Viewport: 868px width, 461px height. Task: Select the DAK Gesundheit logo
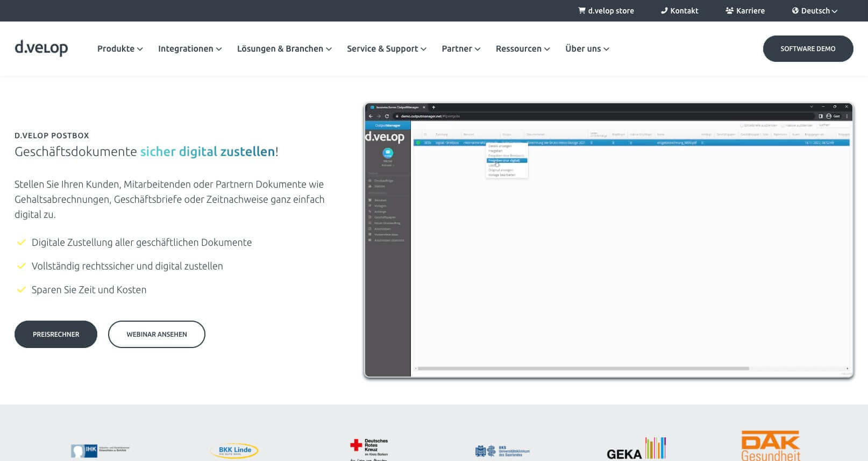pos(771,446)
